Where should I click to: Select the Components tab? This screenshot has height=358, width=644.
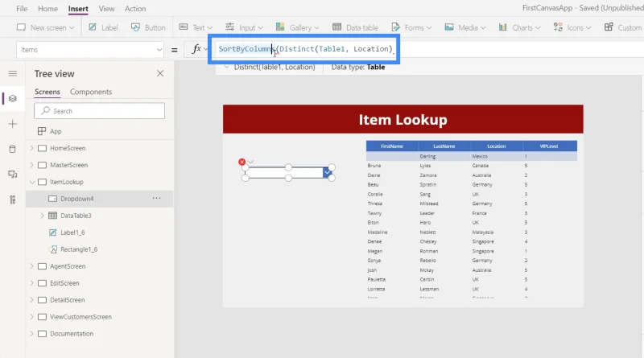coord(91,92)
